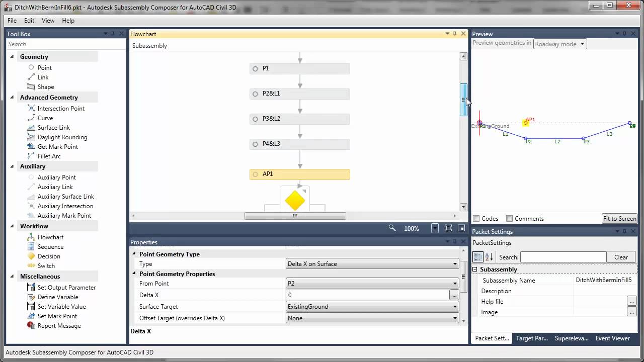Open the Delta X expression editor
This screenshot has height=362, width=644.
pos(454,295)
